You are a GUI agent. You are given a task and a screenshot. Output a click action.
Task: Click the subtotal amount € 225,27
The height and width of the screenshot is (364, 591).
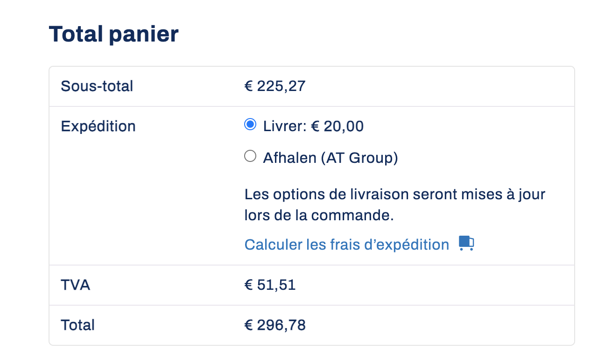[275, 86]
